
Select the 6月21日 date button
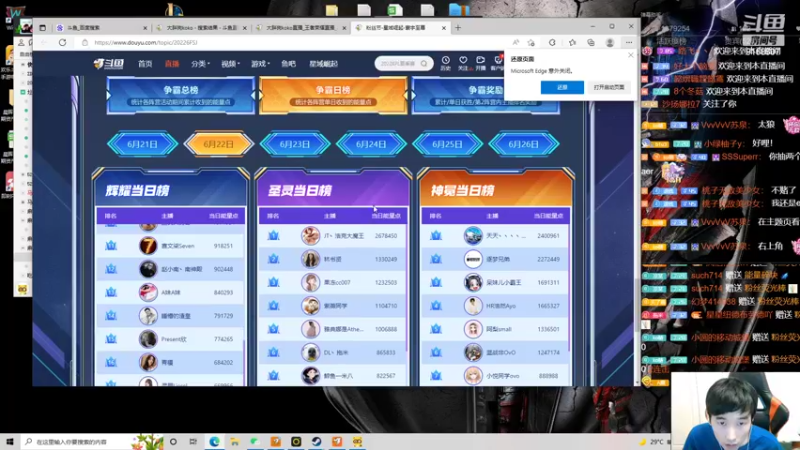pos(142,144)
